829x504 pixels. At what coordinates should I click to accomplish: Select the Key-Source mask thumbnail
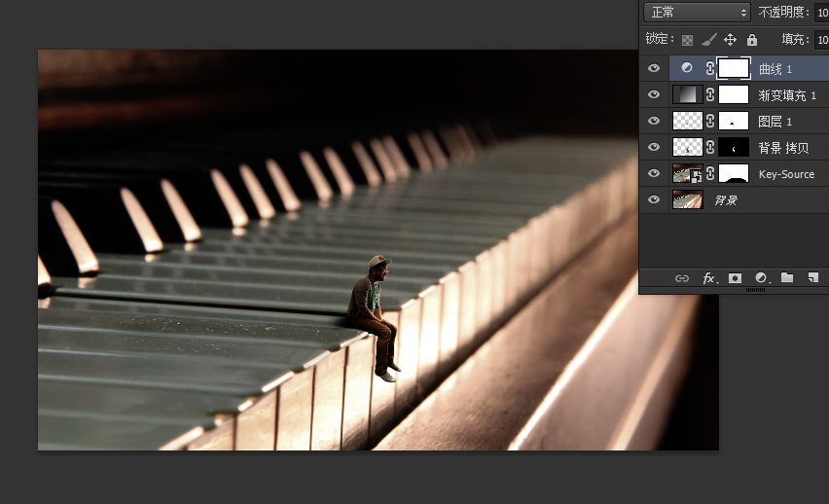[734, 173]
